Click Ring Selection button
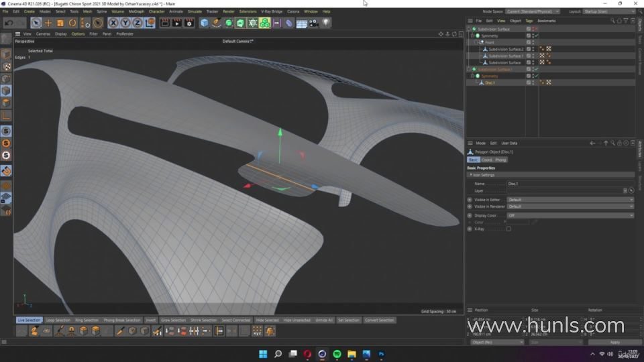Image resolution: width=644 pixels, height=362 pixels. coord(87,320)
